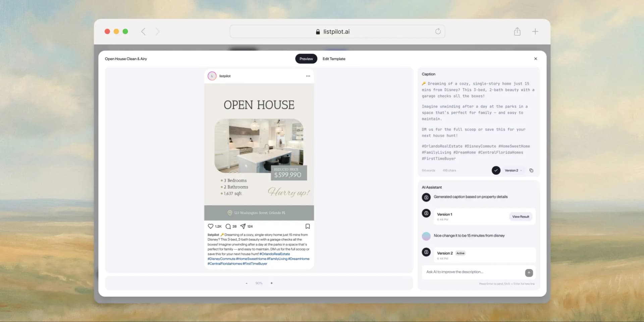Open the comment bubble icon showing 38
Image resolution: width=644 pixels, height=322 pixels.
pyautogui.click(x=227, y=226)
